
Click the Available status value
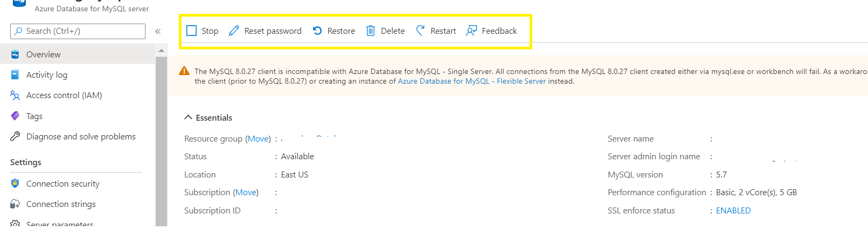click(298, 156)
